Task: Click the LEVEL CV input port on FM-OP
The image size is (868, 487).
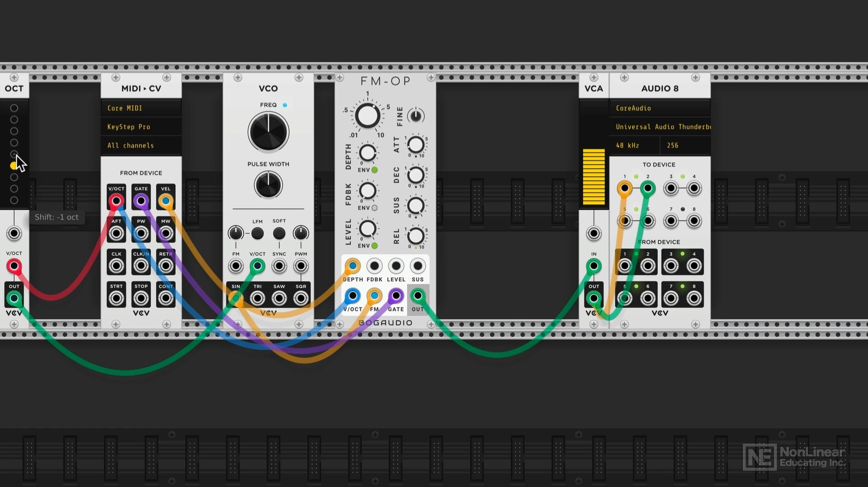Action: [396, 266]
